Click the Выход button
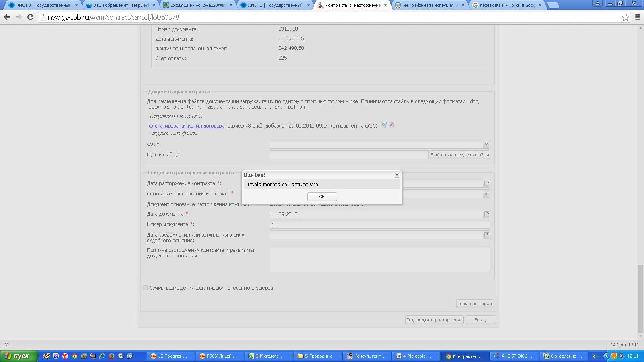This screenshot has height=362, width=644. (481, 320)
